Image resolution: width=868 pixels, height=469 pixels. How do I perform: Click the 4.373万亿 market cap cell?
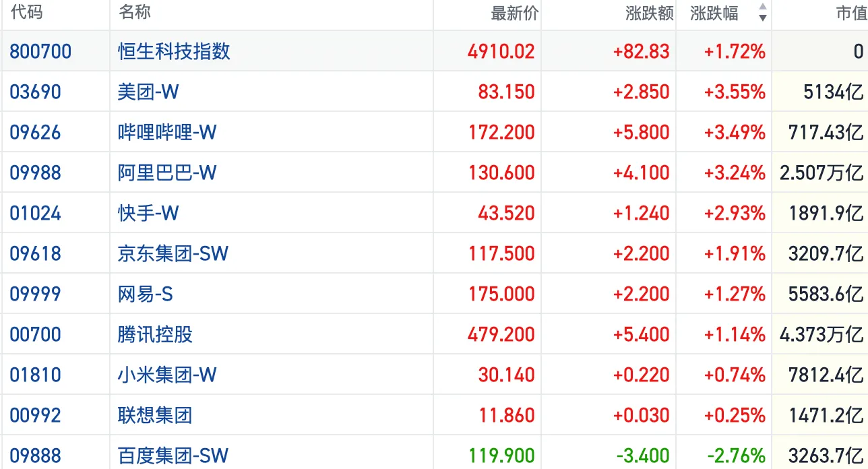click(x=821, y=334)
